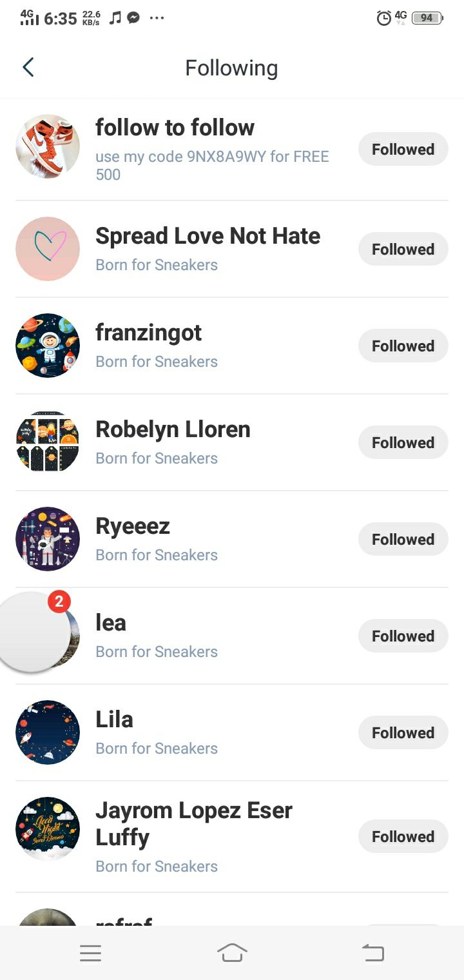Toggle Followed for Spread Love Not Hate
Image resolution: width=464 pixels, height=980 pixels.
(403, 250)
